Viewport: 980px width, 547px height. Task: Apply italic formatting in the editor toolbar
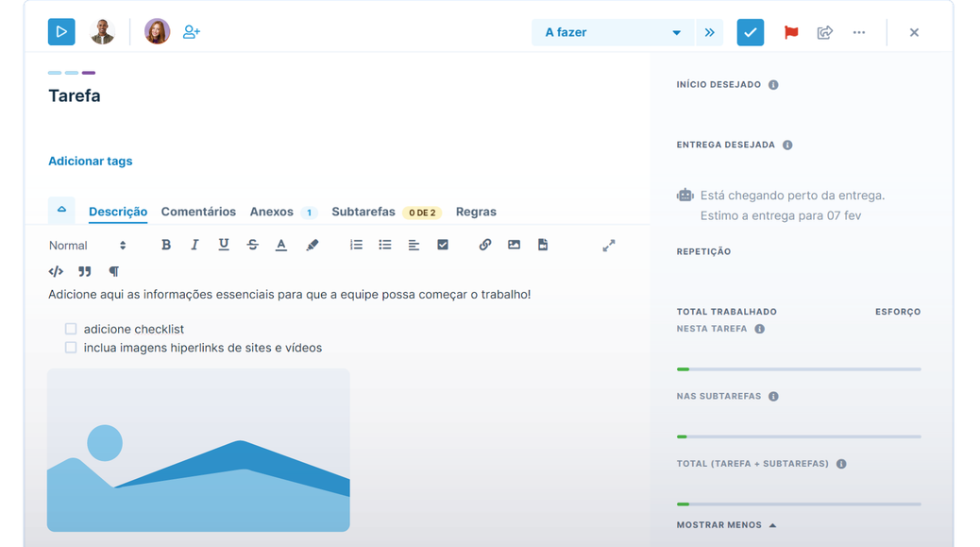pyautogui.click(x=194, y=244)
